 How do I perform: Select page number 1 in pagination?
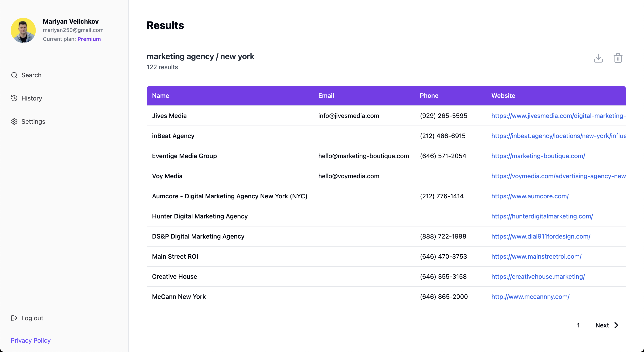578,325
